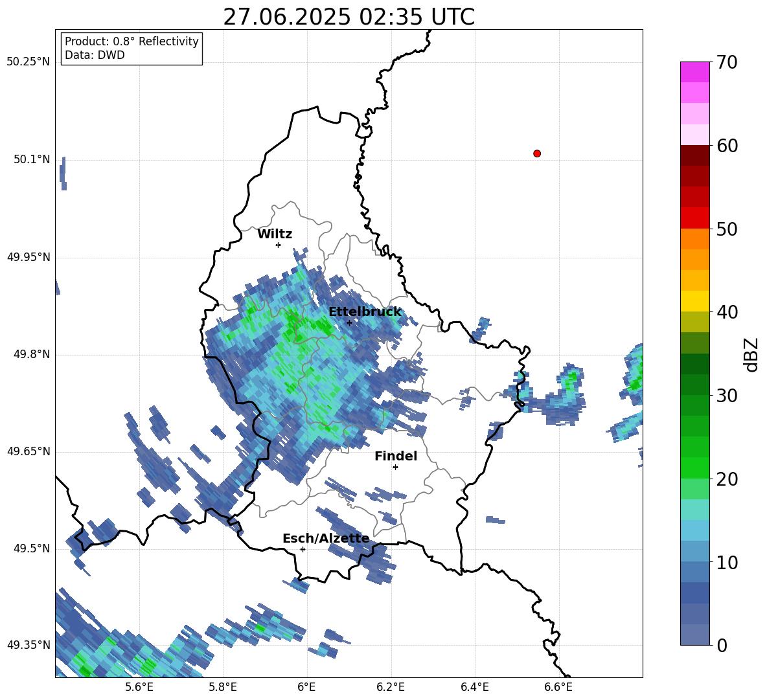Click the 5.6°E longitude label

coord(139,687)
